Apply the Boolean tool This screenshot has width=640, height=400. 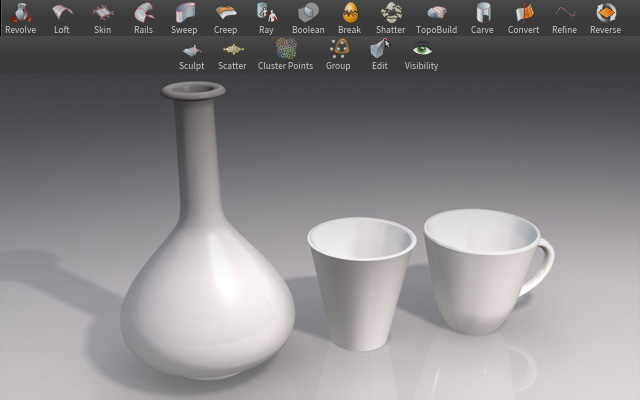click(x=308, y=18)
